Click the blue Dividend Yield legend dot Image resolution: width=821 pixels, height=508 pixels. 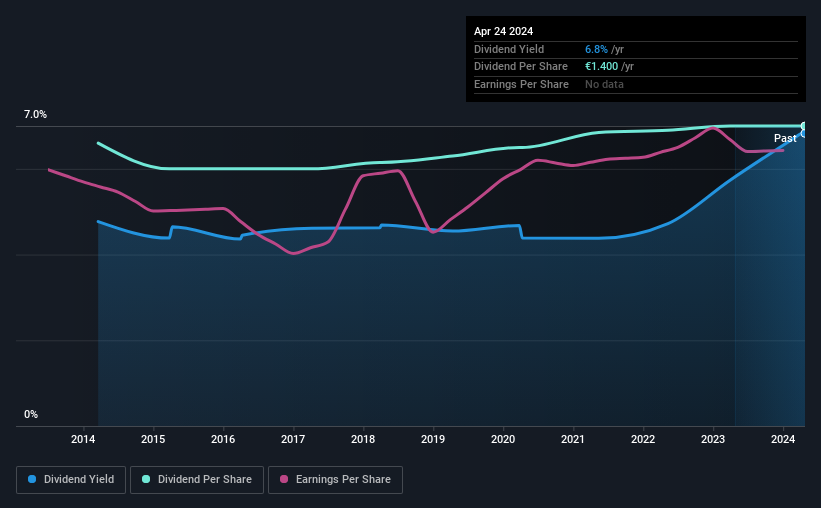[x=32, y=479]
